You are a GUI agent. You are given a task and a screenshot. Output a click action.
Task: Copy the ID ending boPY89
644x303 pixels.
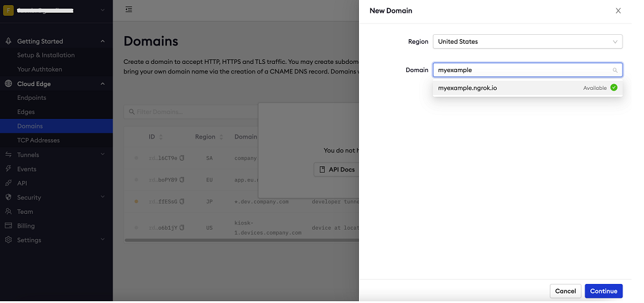pos(182,180)
